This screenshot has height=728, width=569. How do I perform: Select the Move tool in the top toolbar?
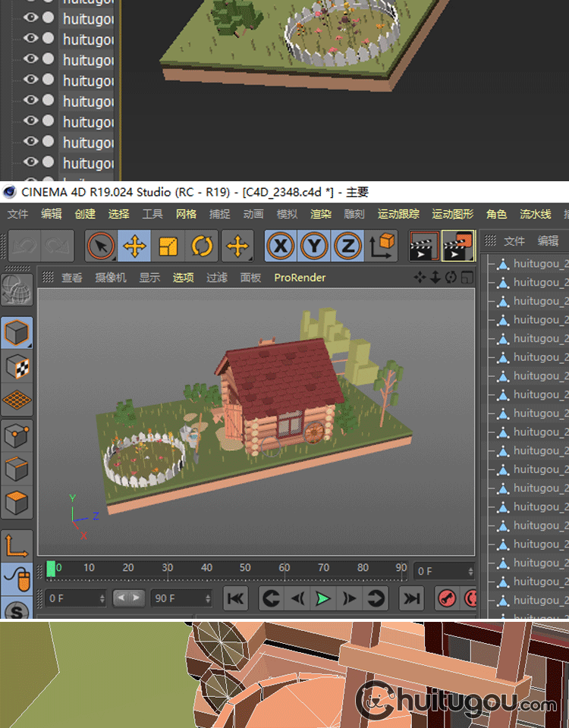click(134, 246)
